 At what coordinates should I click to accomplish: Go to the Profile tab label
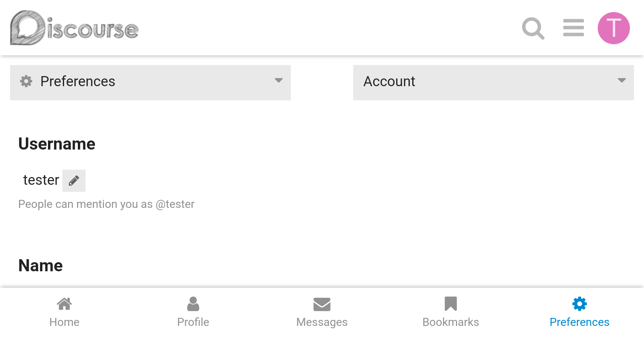point(193,322)
